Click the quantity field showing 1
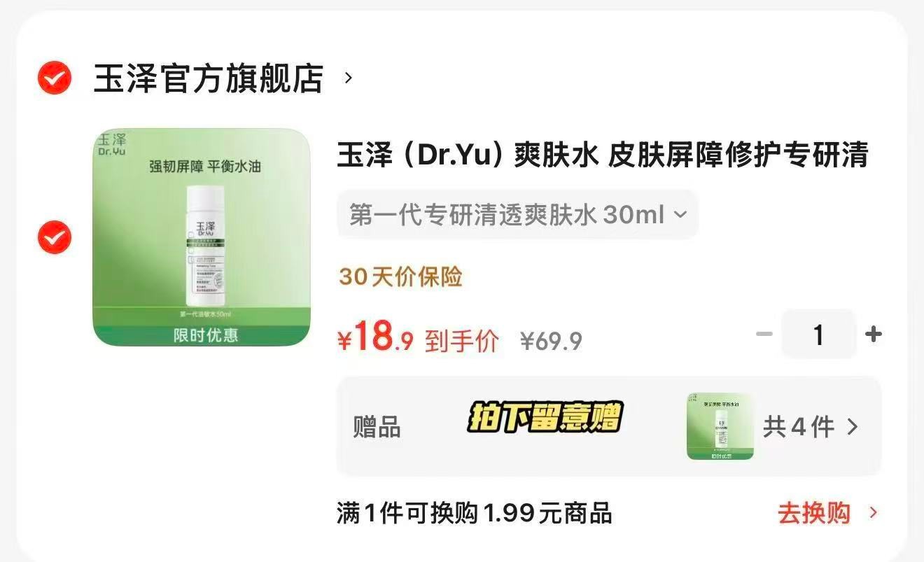924x562 pixels. point(818,335)
